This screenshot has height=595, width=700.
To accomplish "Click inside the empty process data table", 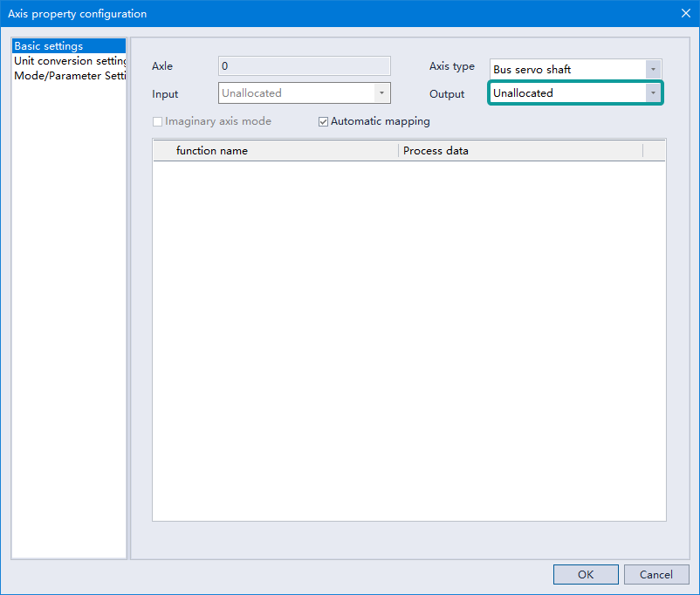I will [408, 340].
